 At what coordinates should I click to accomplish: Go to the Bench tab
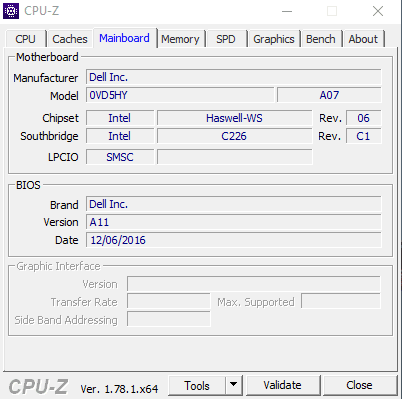pyautogui.click(x=321, y=39)
